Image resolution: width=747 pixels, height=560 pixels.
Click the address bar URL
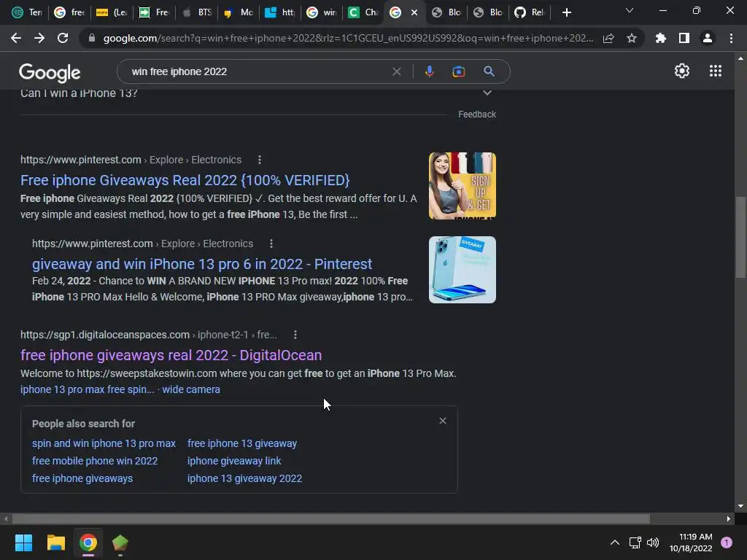click(x=348, y=38)
